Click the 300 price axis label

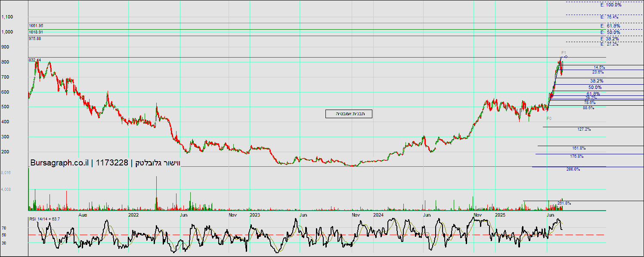point(5,137)
